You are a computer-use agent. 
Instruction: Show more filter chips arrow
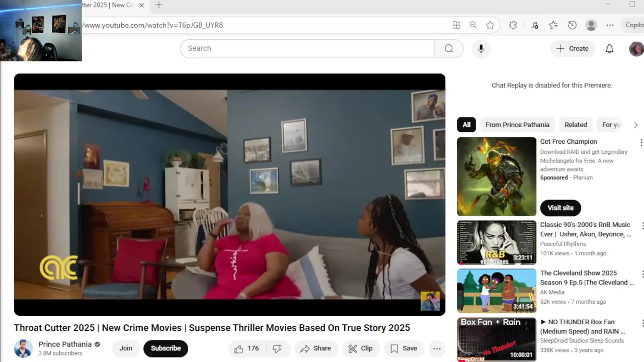(635, 125)
